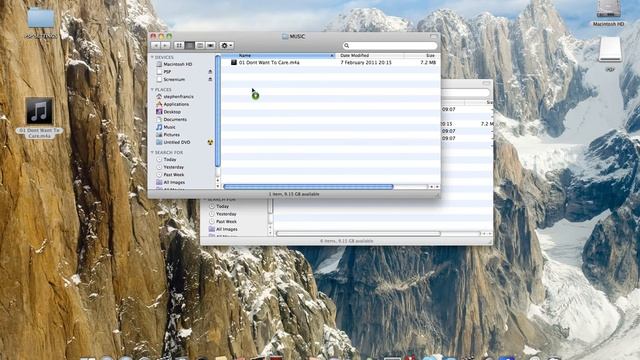Click the 7 February 2011 20:15 date cell
The height and width of the screenshot is (360, 640).
[366, 62]
